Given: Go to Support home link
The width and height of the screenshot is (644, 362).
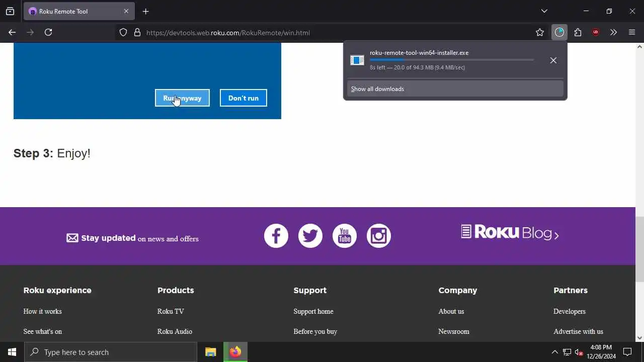Looking at the screenshot, I should (313, 311).
